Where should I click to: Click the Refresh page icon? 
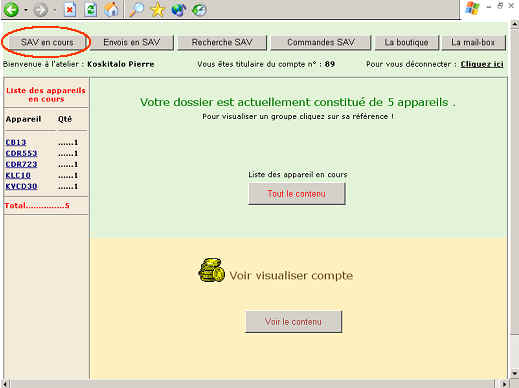coord(90,10)
